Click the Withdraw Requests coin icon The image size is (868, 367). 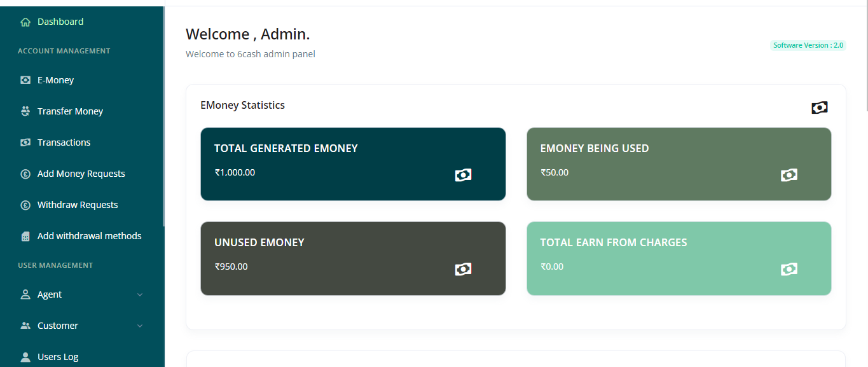click(x=25, y=205)
